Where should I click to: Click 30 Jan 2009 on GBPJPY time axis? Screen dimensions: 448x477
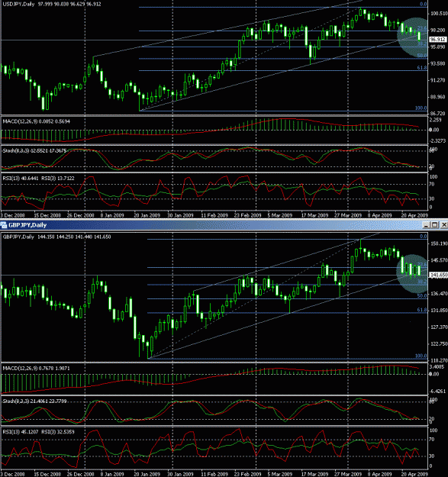(x=180, y=474)
